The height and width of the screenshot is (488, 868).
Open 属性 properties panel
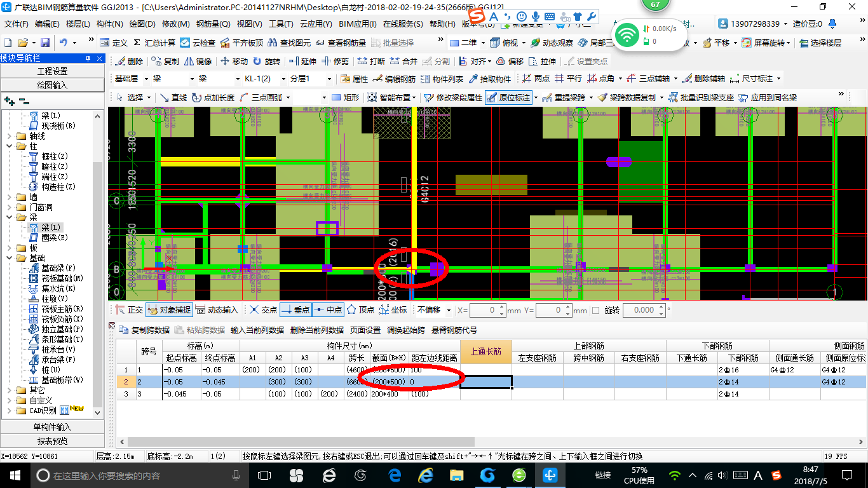tap(355, 79)
